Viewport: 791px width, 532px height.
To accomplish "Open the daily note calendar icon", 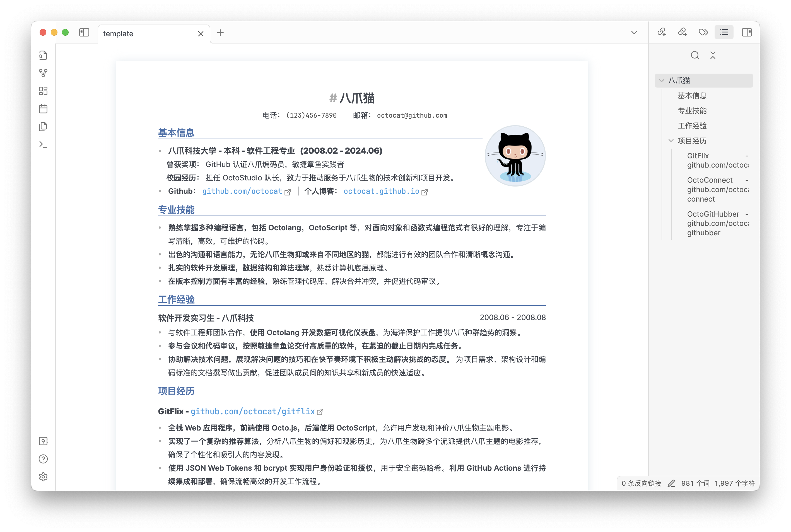I will point(43,108).
